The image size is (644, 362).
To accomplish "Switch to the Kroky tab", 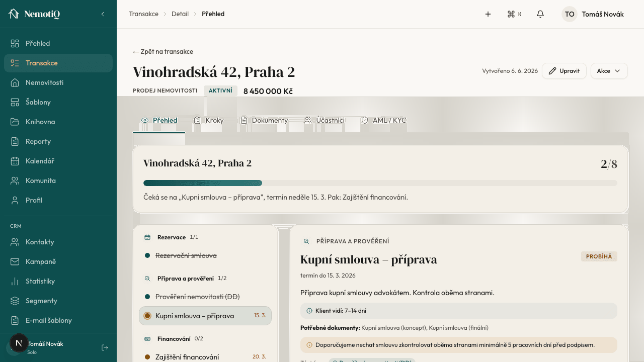I will [x=209, y=121].
